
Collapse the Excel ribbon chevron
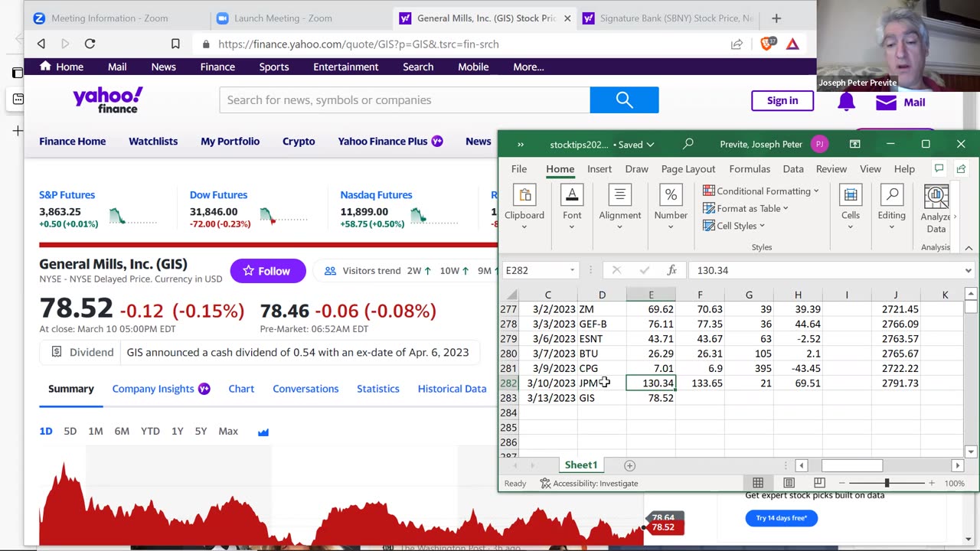click(969, 248)
